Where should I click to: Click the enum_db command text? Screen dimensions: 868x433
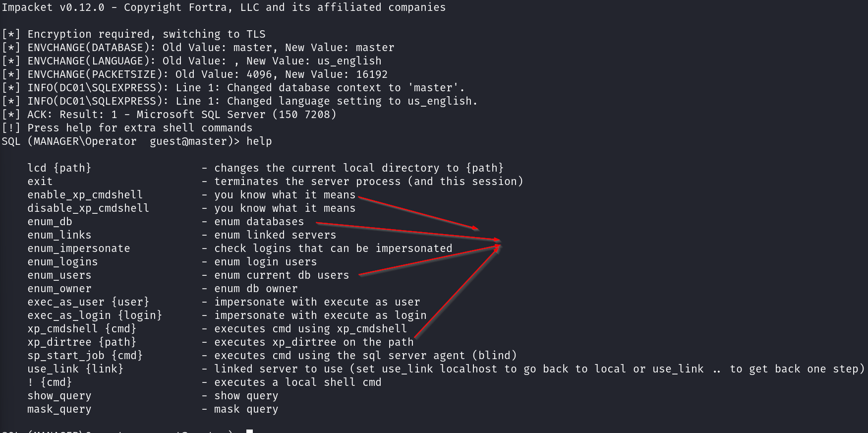(50, 222)
